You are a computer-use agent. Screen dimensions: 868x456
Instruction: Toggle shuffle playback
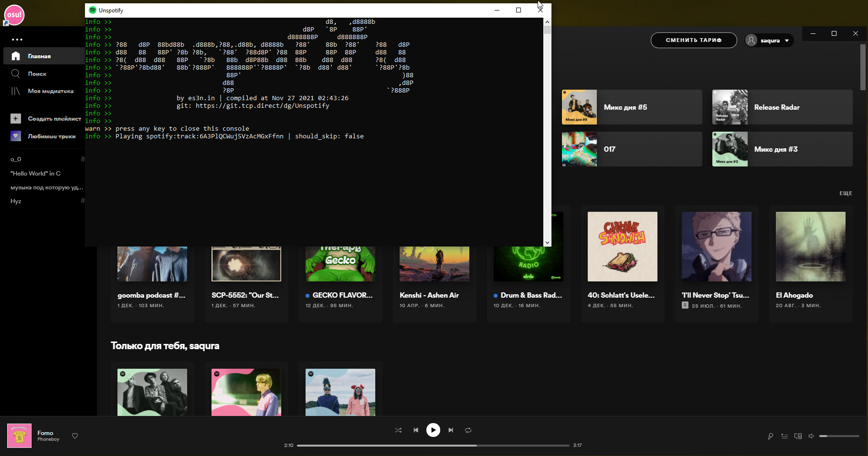(398, 430)
